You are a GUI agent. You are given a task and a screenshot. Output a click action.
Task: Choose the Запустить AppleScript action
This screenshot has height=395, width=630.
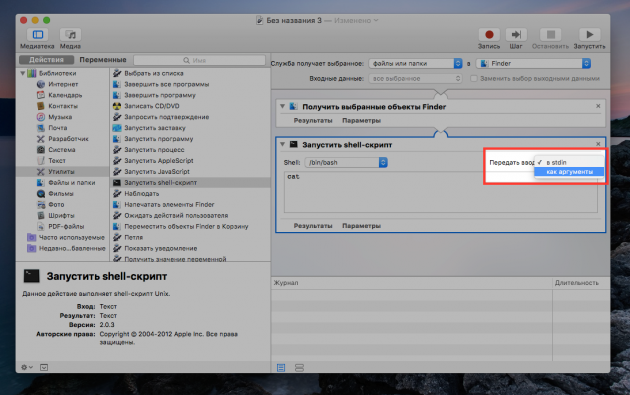pyautogui.click(x=159, y=161)
